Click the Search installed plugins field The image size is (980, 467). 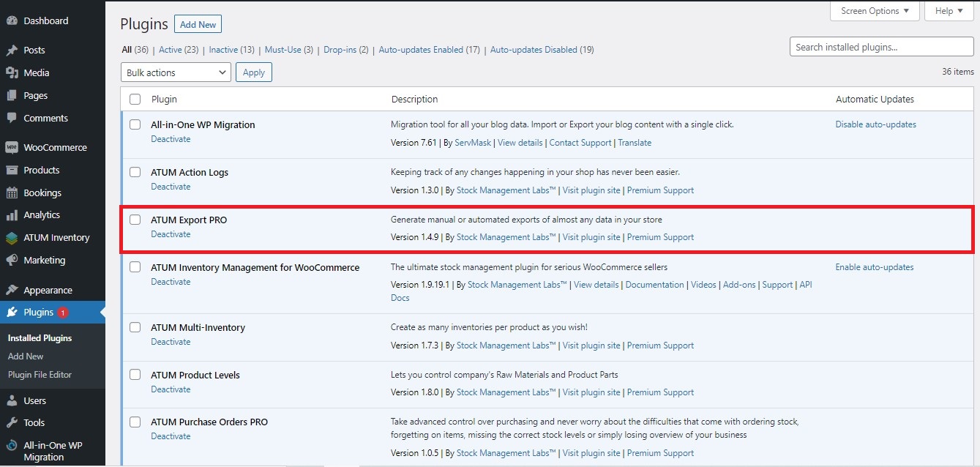click(x=882, y=47)
